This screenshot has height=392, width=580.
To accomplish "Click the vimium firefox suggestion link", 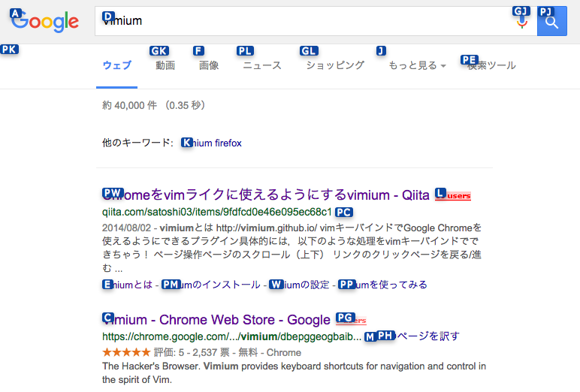I will 211,143.
